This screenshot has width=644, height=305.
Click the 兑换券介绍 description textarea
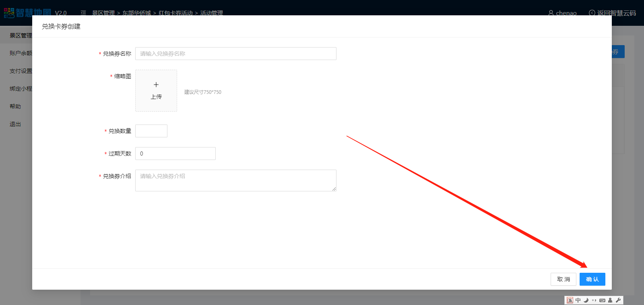235,181
